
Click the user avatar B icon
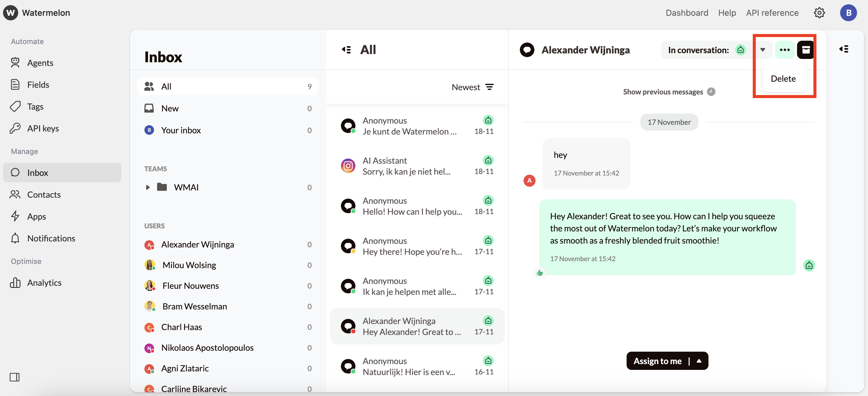[x=848, y=13]
